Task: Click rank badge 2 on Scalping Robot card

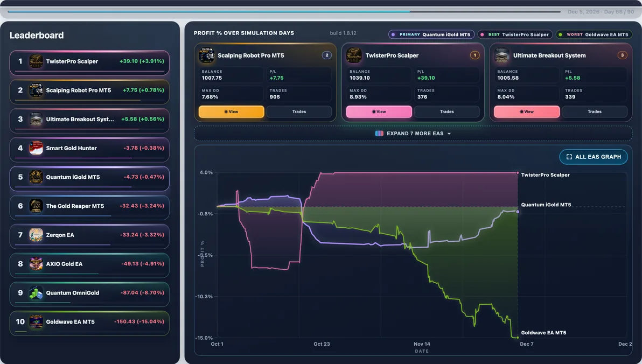Action: pos(327,55)
